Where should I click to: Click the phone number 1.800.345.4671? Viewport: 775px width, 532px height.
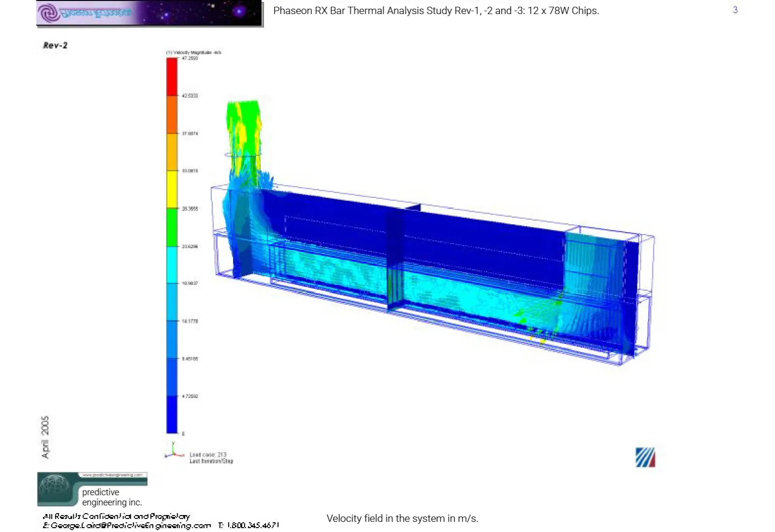(253, 526)
